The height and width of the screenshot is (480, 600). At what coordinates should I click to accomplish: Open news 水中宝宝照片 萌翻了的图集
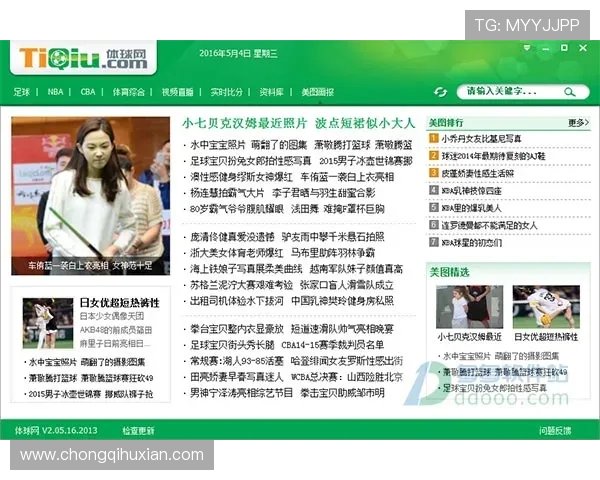tap(249, 145)
